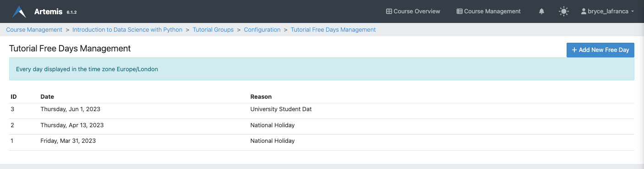This screenshot has height=169, width=644.
Task: Open notifications bell icon
Action: [x=542, y=11]
